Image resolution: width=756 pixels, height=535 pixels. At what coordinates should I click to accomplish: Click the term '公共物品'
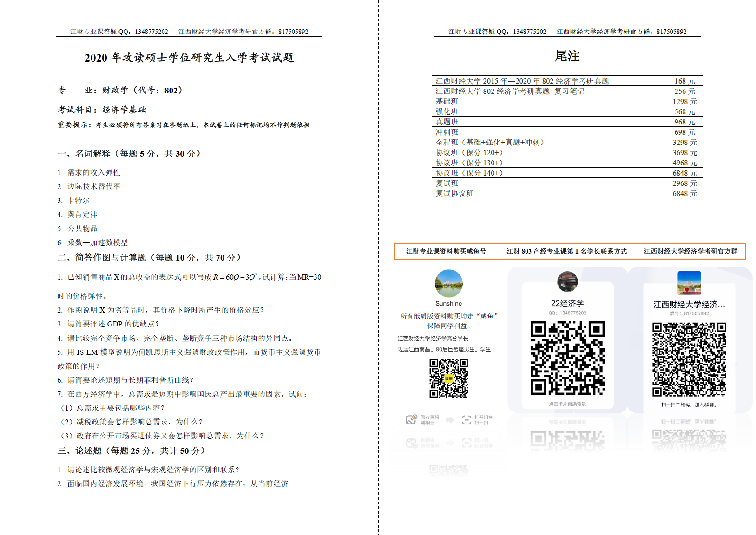click(82, 228)
